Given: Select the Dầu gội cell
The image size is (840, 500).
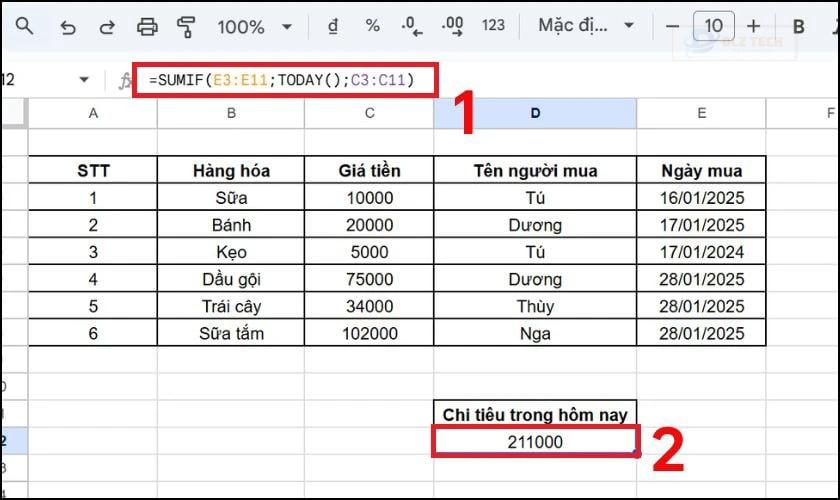Looking at the screenshot, I should click(x=231, y=279).
